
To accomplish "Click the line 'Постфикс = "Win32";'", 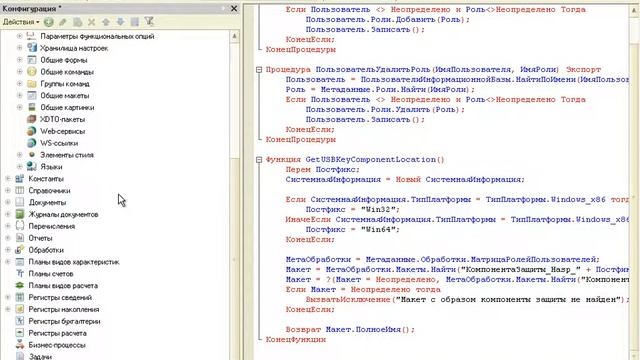I will click(353, 209).
